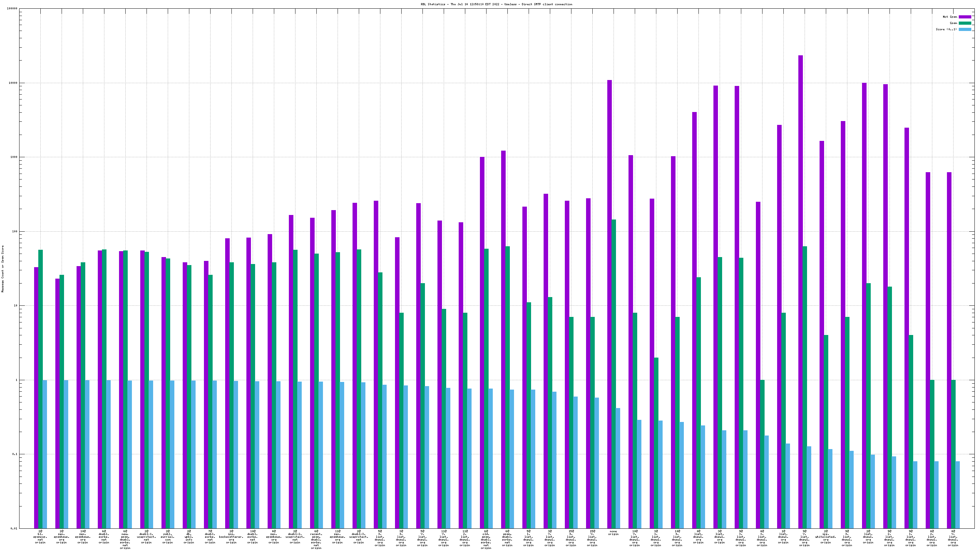Click the purple Not Spam legend swatch
This screenshot has width=980, height=551.
pyautogui.click(x=964, y=17)
